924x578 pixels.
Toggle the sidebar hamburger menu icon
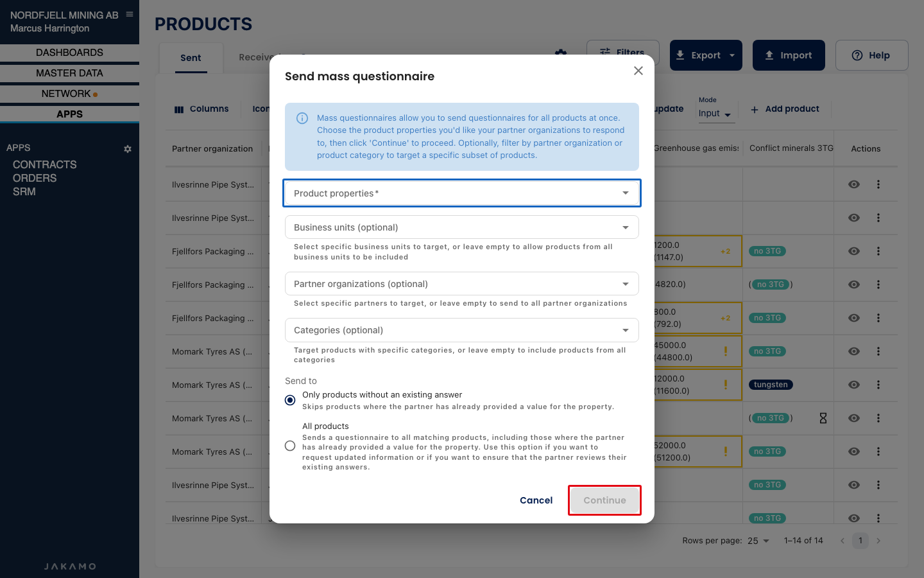130,14
